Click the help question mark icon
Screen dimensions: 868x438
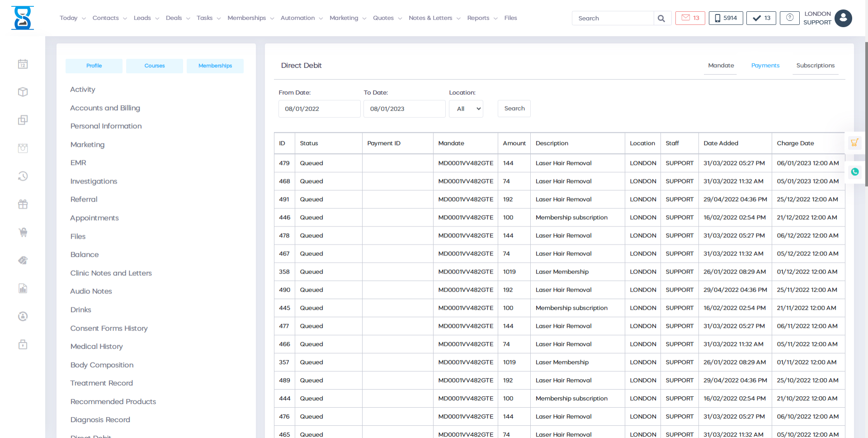pos(789,18)
